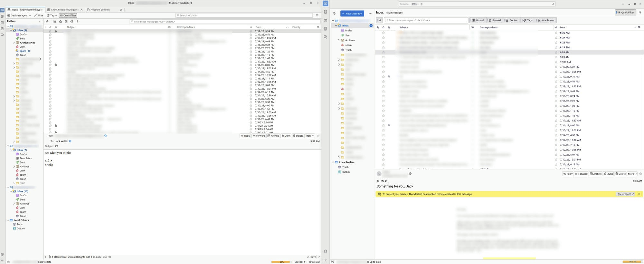Open the More dropdown in right window message header

click(632, 174)
